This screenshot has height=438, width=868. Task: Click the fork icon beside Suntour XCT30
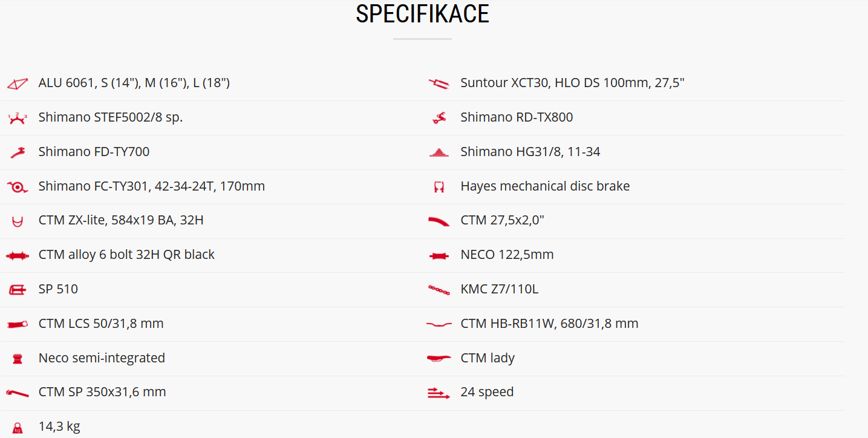(x=439, y=83)
